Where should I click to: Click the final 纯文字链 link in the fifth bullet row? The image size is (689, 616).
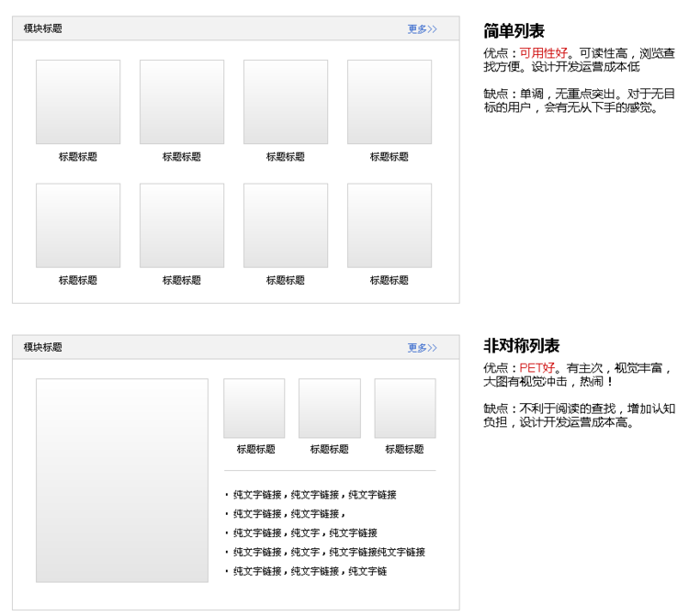(367, 572)
